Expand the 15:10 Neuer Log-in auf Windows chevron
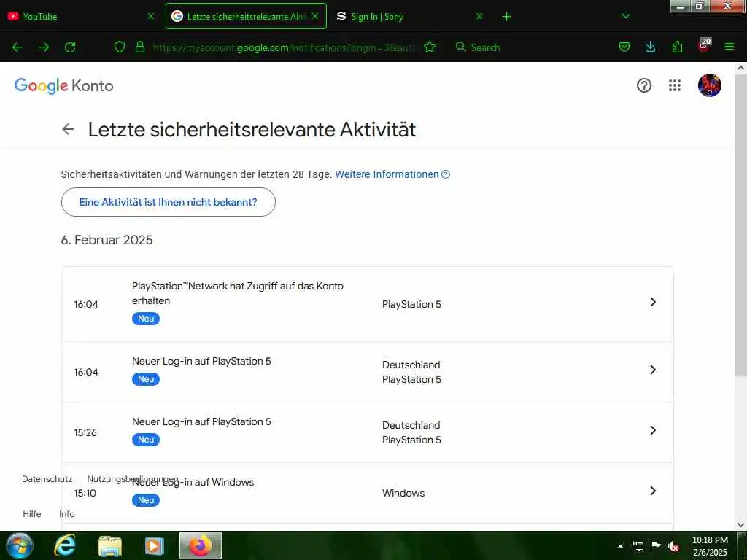This screenshot has height=560, width=747. coord(653,491)
